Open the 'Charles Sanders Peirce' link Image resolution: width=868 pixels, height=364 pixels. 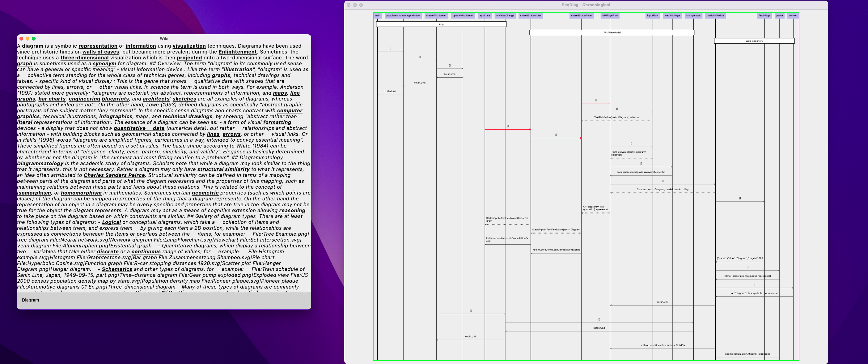114,175
